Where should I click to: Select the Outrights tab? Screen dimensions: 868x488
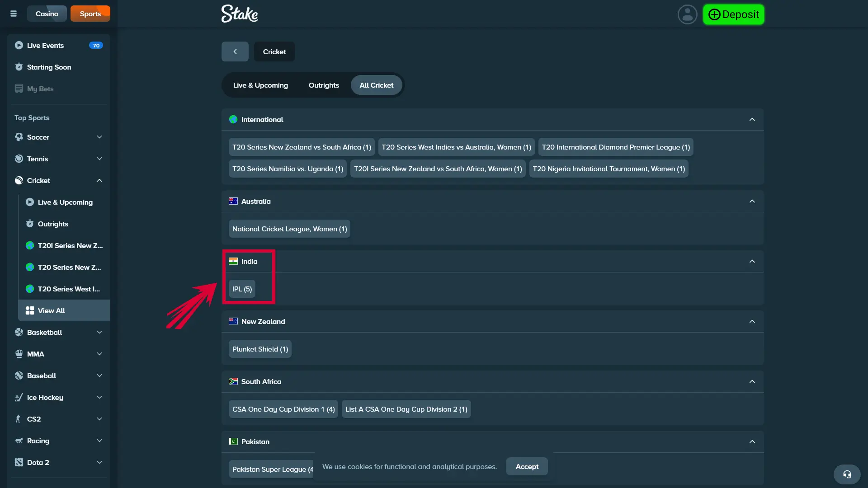[323, 85]
